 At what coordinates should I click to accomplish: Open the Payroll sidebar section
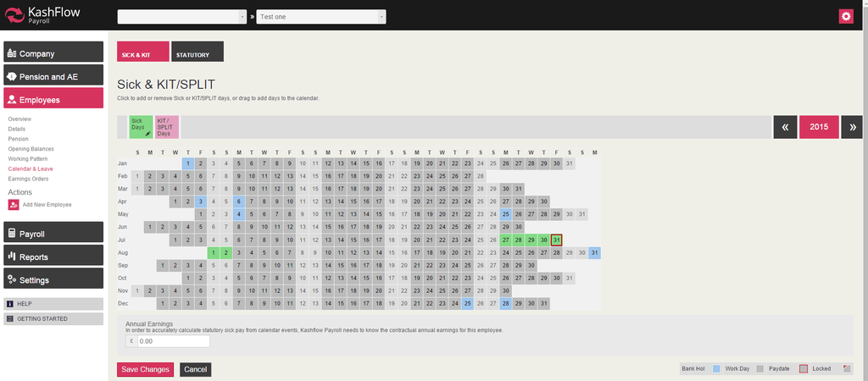[53, 234]
